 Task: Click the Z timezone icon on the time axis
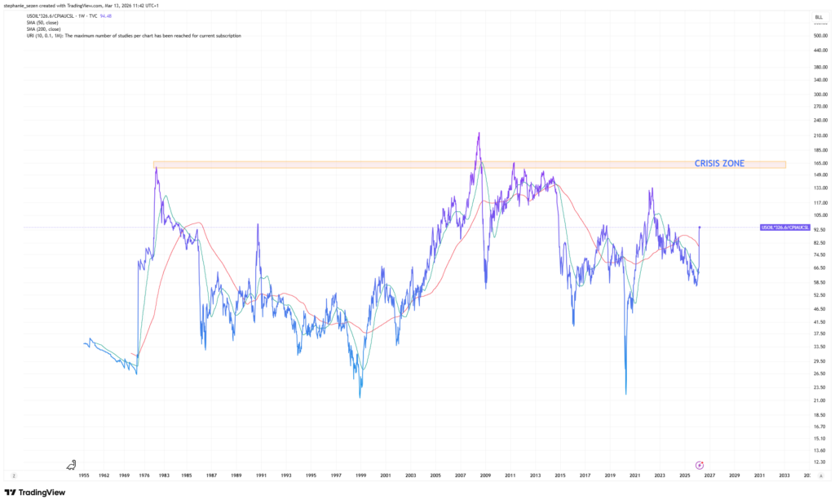(x=14, y=474)
